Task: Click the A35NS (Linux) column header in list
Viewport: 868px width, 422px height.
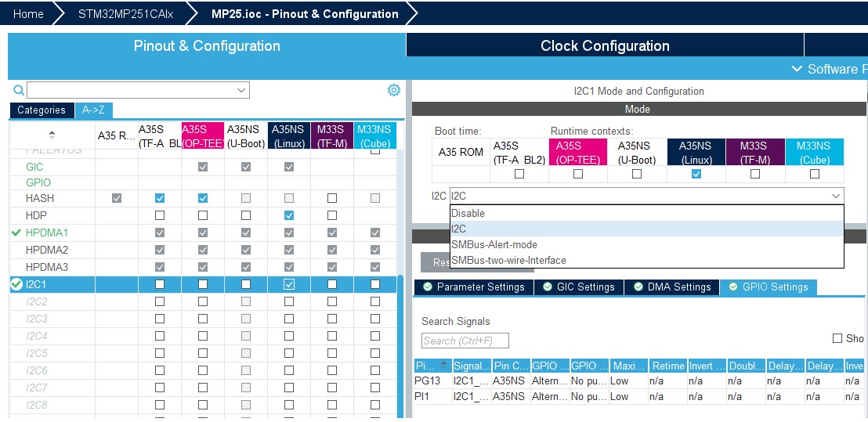Action: point(289,136)
